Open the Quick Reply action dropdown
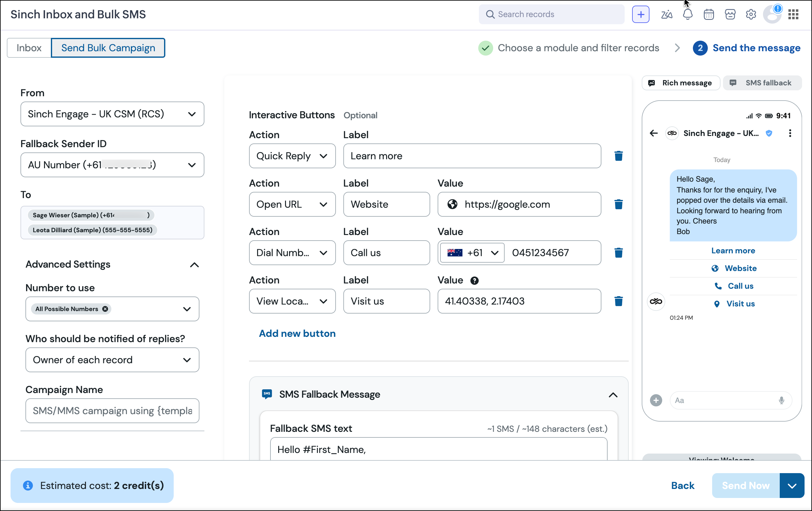This screenshot has height=511, width=812. point(292,156)
